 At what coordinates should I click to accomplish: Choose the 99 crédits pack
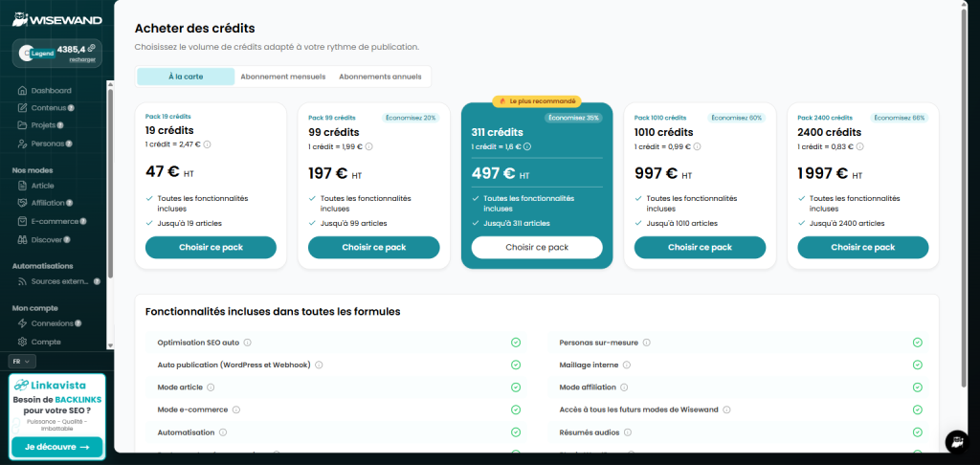coord(374,248)
